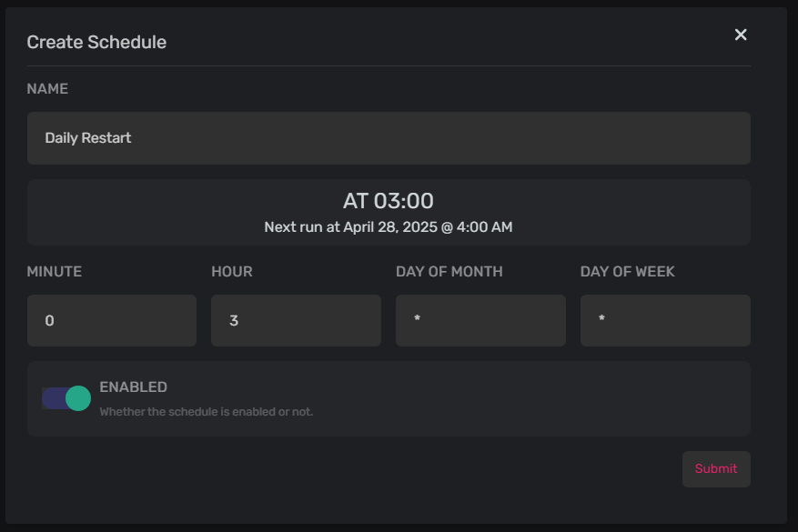Click the NAME field label
Image resolution: width=798 pixels, height=532 pixels.
pyautogui.click(x=47, y=89)
